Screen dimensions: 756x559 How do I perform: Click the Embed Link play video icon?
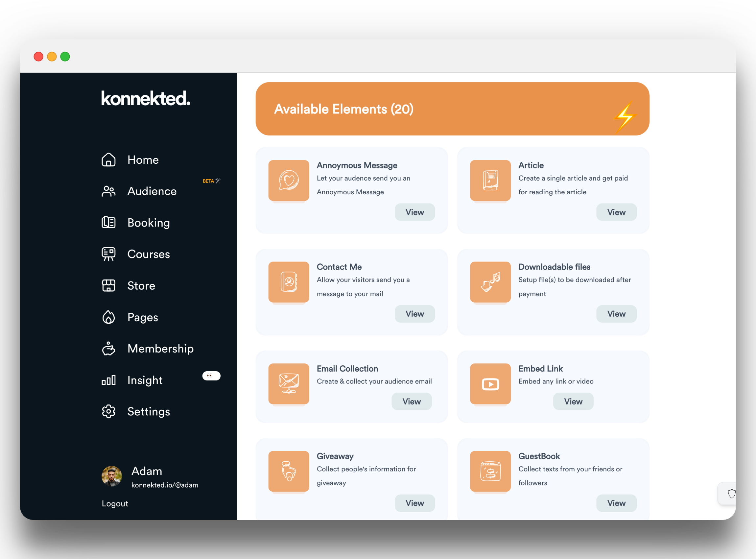pyautogui.click(x=490, y=384)
